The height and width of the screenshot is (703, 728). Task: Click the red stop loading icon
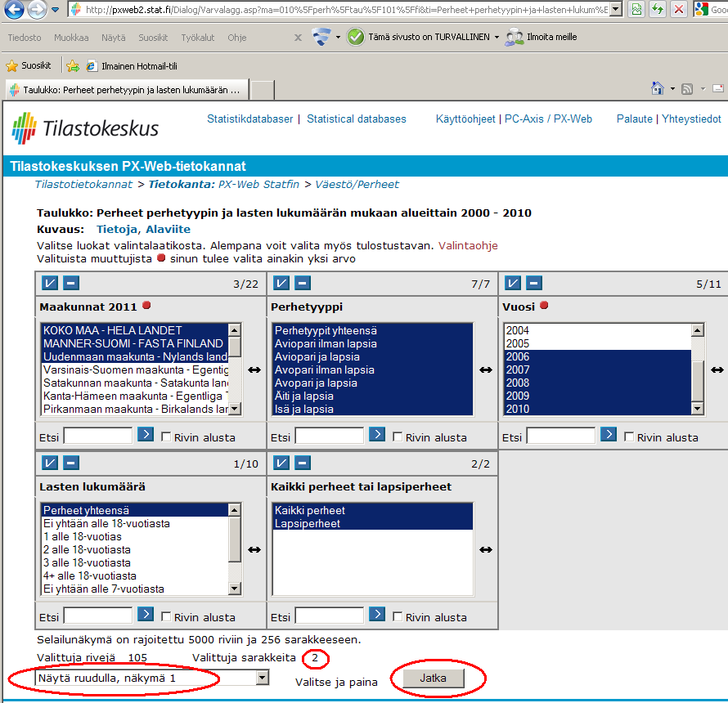[678, 9]
